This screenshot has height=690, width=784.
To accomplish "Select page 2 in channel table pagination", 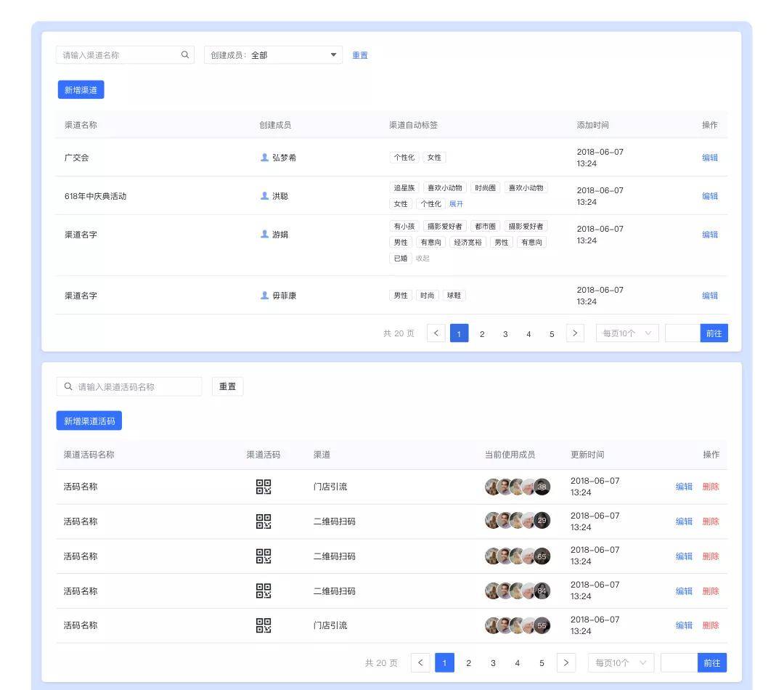I will click(482, 333).
